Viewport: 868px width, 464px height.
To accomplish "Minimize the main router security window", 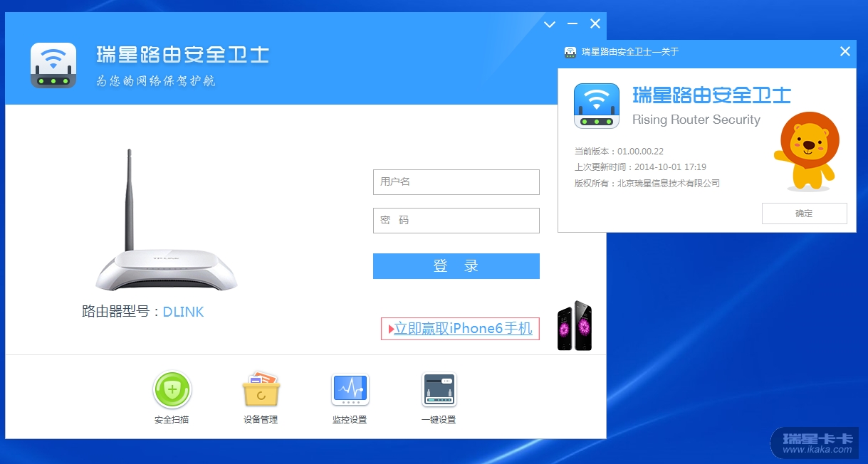I will pos(572,25).
